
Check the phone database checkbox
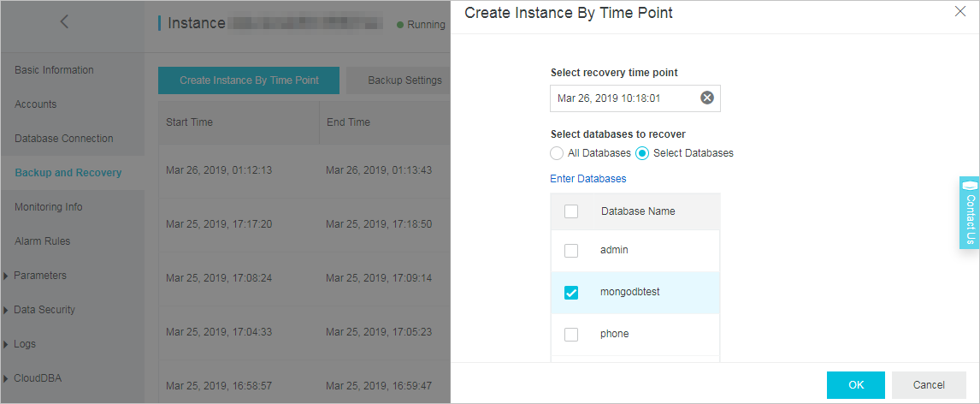click(x=571, y=335)
